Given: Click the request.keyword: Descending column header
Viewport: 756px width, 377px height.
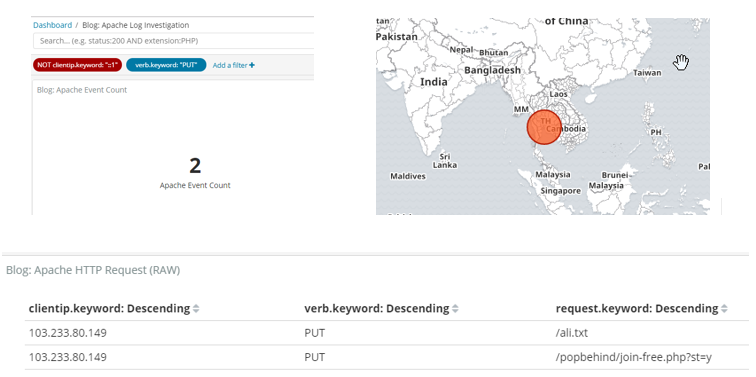Looking at the screenshot, I should [x=637, y=309].
